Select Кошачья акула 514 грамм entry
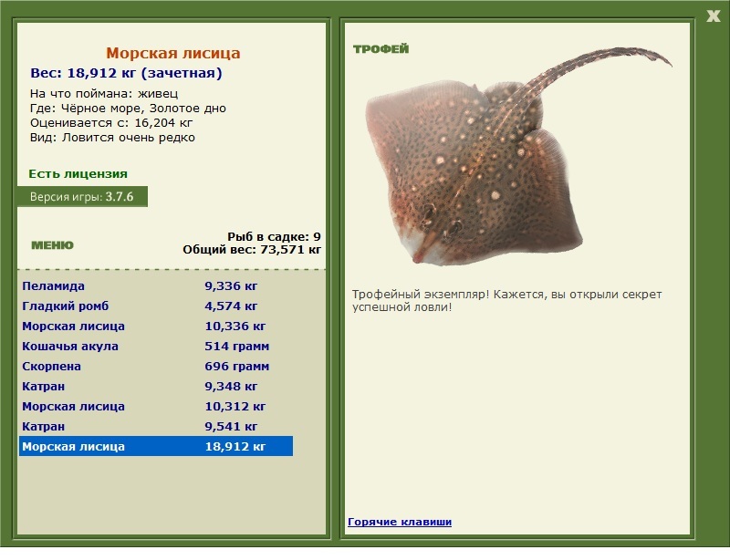730x560 pixels. coord(156,346)
